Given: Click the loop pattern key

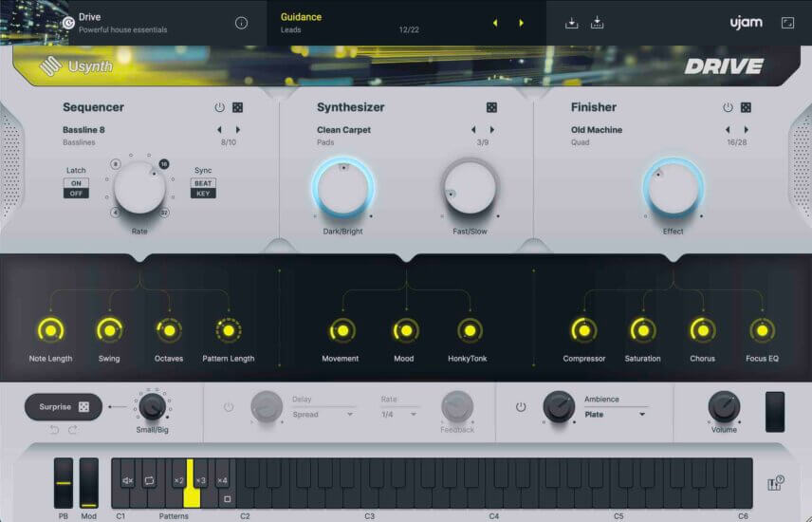Looking at the screenshot, I should [x=149, y=480].
